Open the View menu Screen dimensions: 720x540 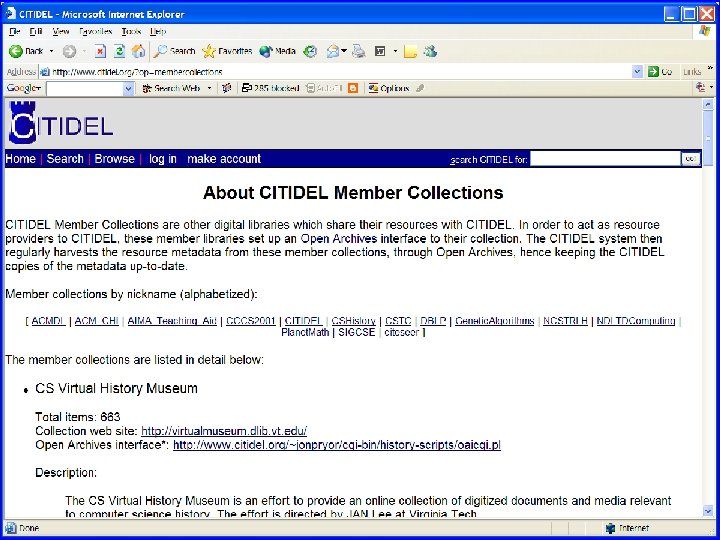click(x=61, y=32)
